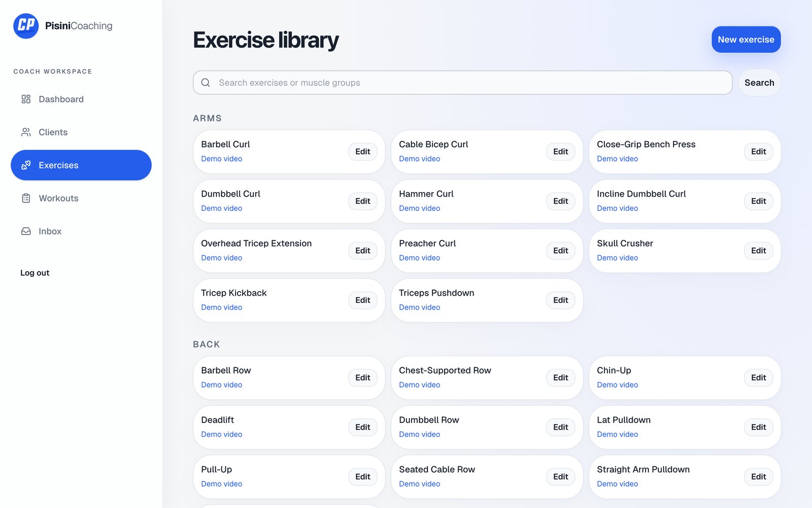Edit the Dumbbell Curl exercise
Viewport: 812px width, 508px height.
click(363, 201)
